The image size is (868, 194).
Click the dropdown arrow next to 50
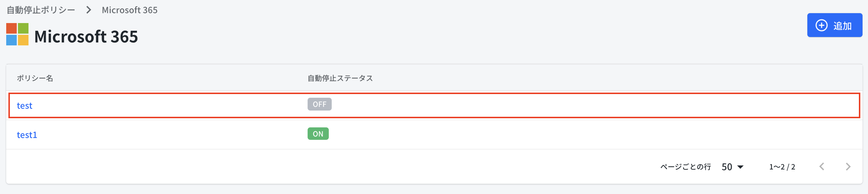click(741, 167)
